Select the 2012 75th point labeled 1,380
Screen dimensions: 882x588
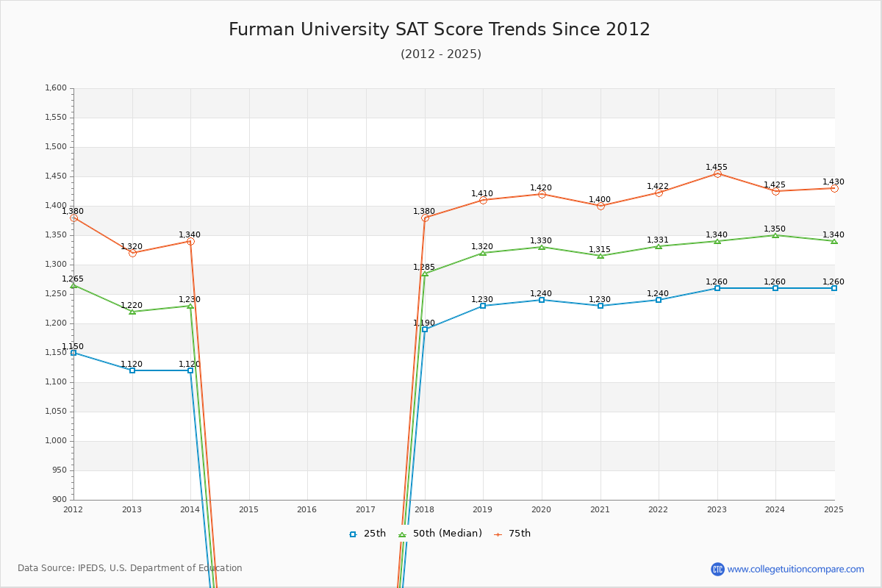tap(73, 218)
